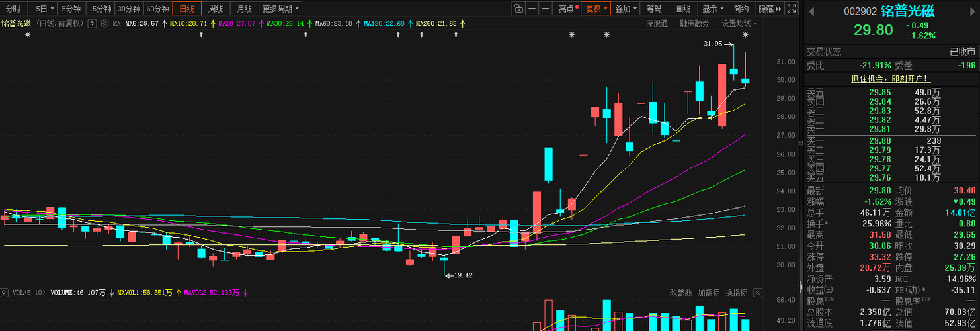
Task: Click the event star marker at the chart's left edge
Action: click(28, 34)
